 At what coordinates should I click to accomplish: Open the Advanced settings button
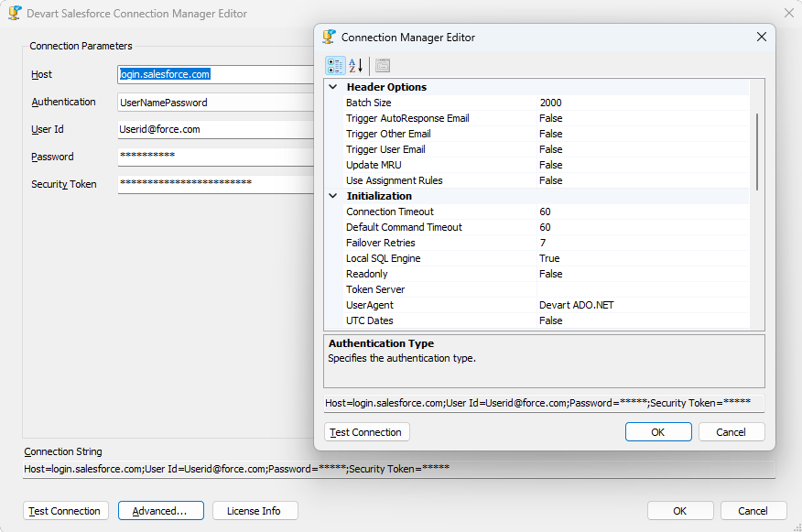(159, 511)
